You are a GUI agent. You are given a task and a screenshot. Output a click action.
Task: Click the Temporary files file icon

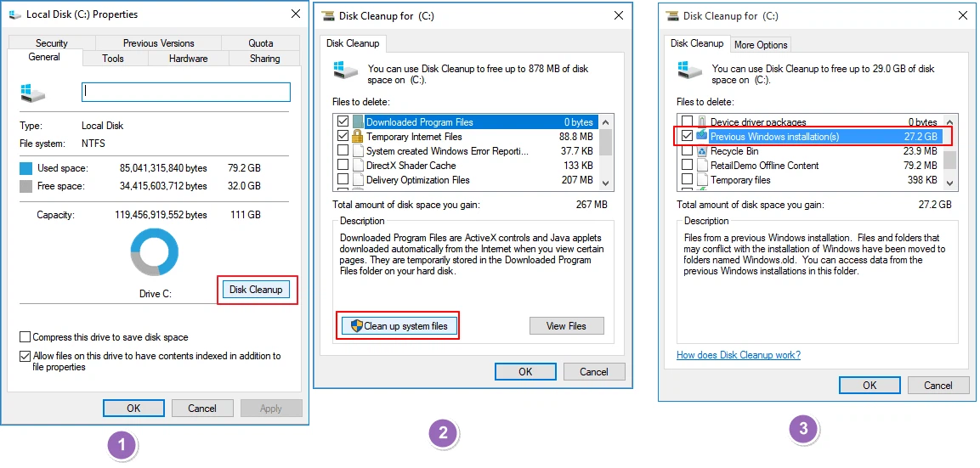click(702, 180)
